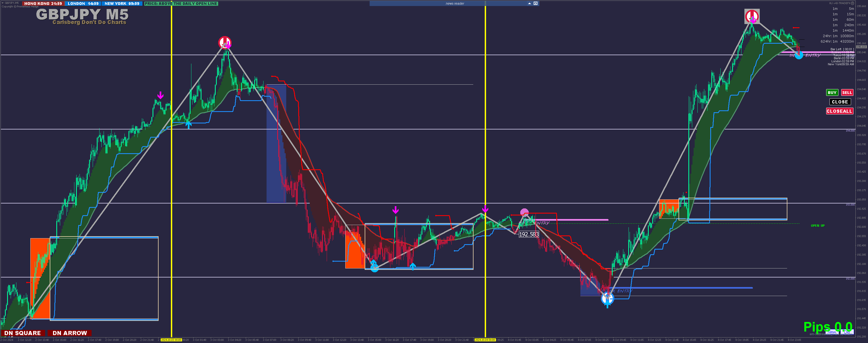The width and height of the screenshot is (868, 343).
Task: Toggle the DN ARROW indicator button
Action: pyautogui.click(x=70, y=333)
